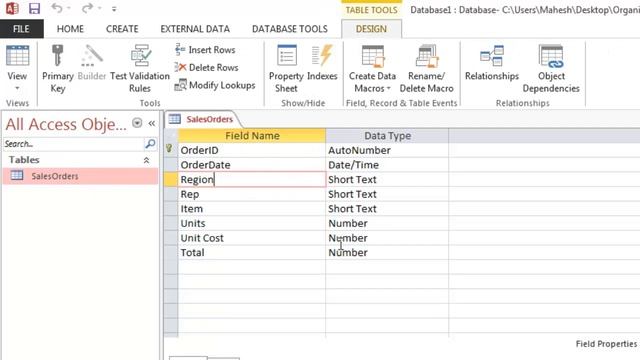Click the Total field name cell

tap(252, 253)
